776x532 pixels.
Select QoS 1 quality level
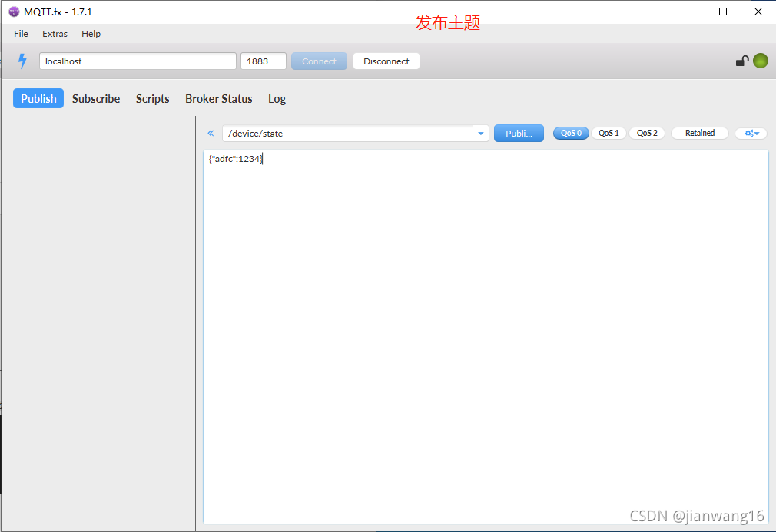click(609, 133)
